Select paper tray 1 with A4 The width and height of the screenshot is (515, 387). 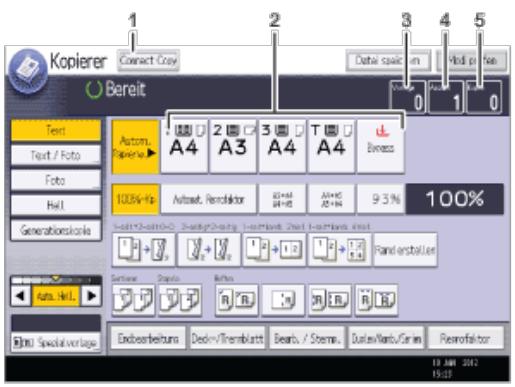pos(184,147)
